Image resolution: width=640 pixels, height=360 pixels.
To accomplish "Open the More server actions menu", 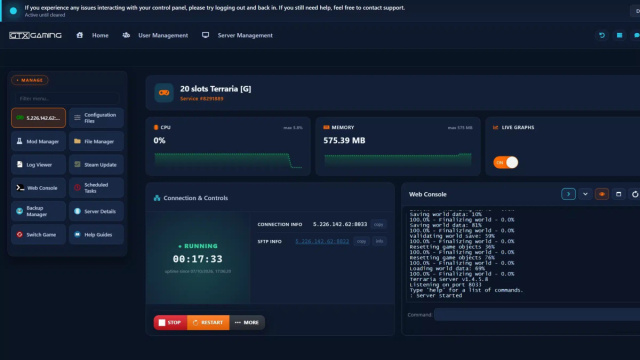I will [x=247, y=322].
